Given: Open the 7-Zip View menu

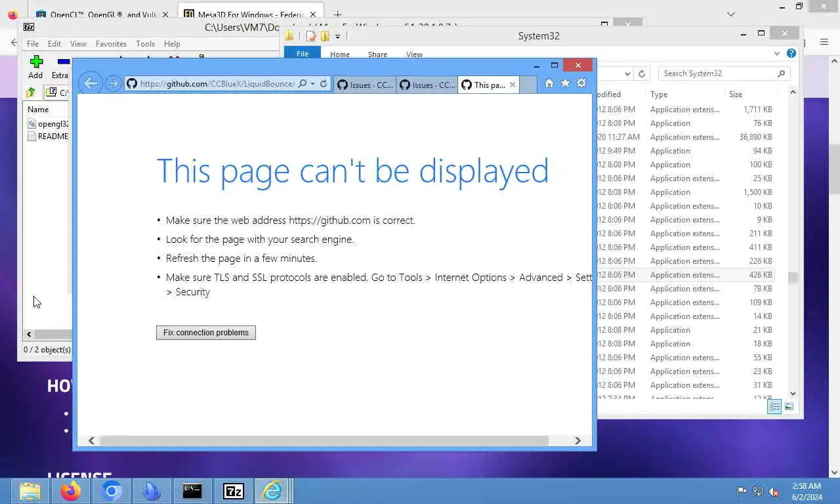Looking at the screenshot, I should pos(78,44).
